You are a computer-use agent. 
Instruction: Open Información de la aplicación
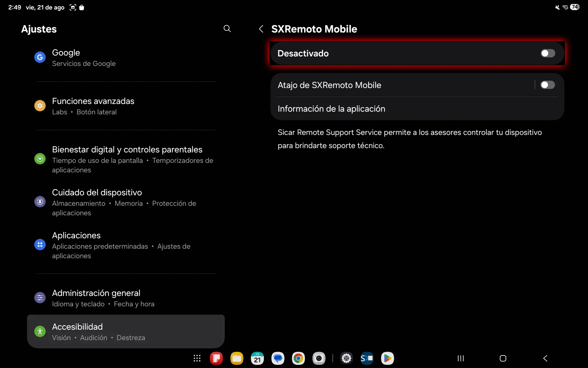[417, 109]
